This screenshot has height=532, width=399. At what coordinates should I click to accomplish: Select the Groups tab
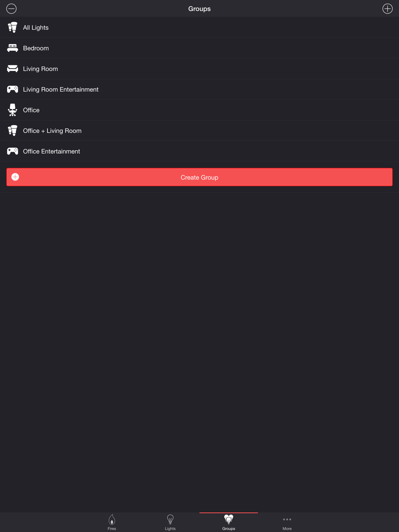(x=229, y=522)
